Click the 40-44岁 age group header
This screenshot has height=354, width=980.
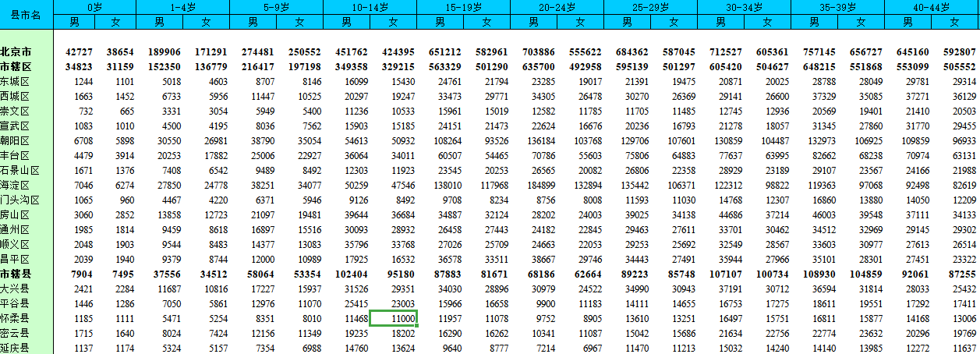tap(931, 7)
